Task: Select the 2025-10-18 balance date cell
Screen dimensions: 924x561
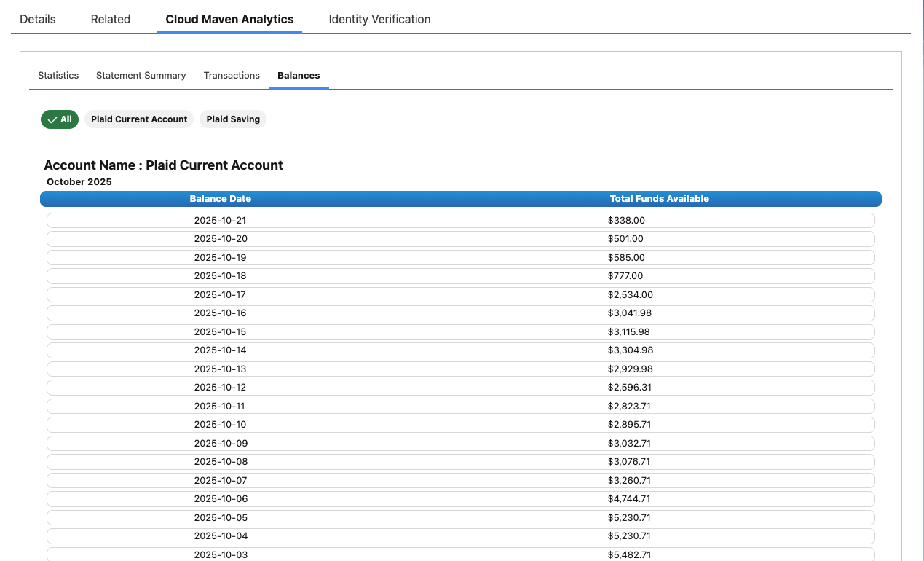Action: [x=220, y=276]
